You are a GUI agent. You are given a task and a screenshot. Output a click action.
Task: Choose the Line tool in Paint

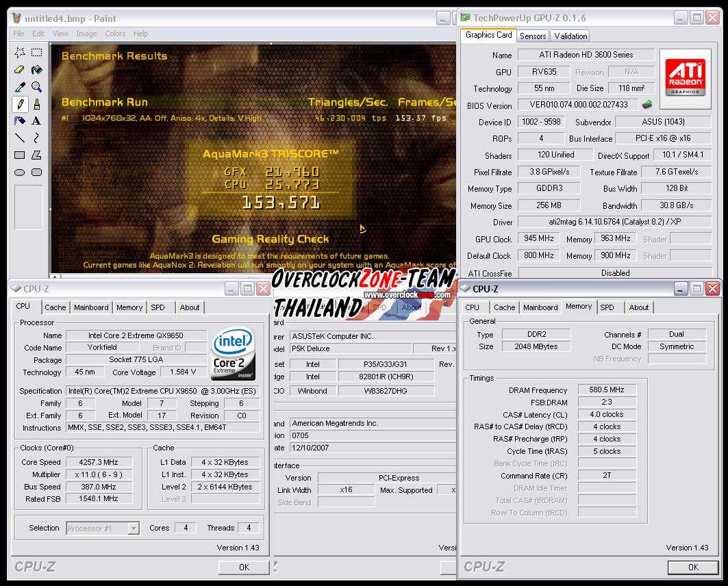tap(19, 138)
